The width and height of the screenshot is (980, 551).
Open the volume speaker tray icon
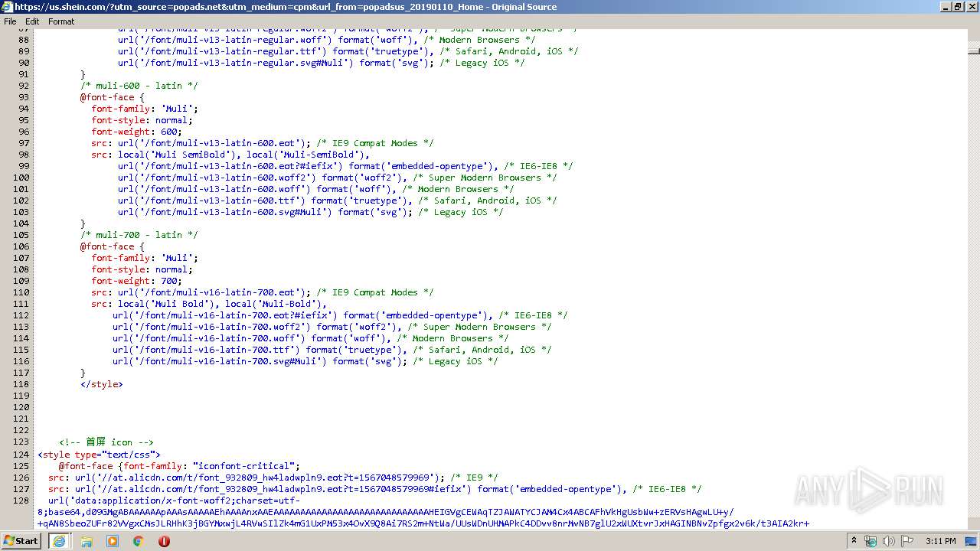pyautogui.click(x=889, y=541)
